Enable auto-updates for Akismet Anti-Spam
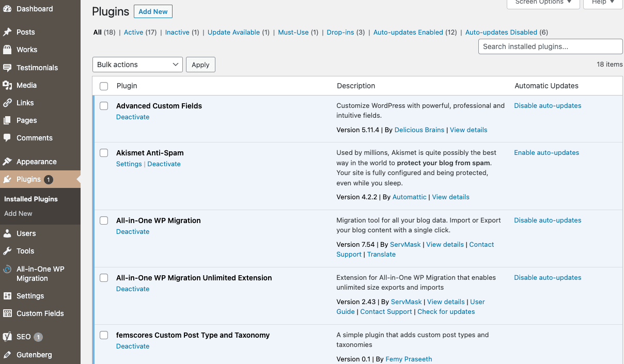The height and width of the screenshot is (364, 624). point(546,152)
